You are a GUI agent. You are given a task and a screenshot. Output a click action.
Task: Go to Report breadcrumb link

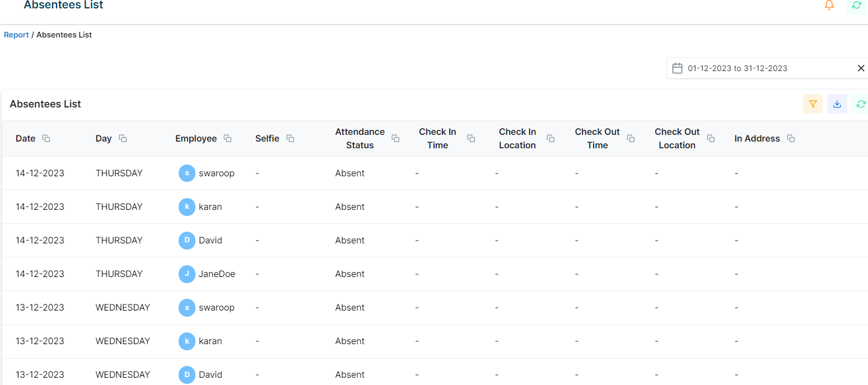click(x=16, y=35)
